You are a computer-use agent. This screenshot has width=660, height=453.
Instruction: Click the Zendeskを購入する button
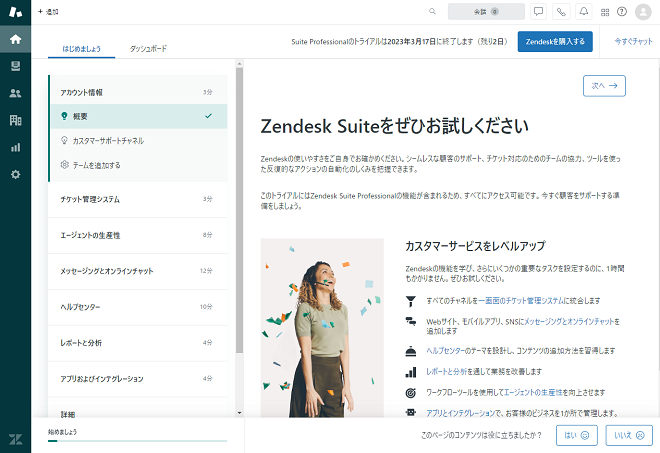[555, 42]
